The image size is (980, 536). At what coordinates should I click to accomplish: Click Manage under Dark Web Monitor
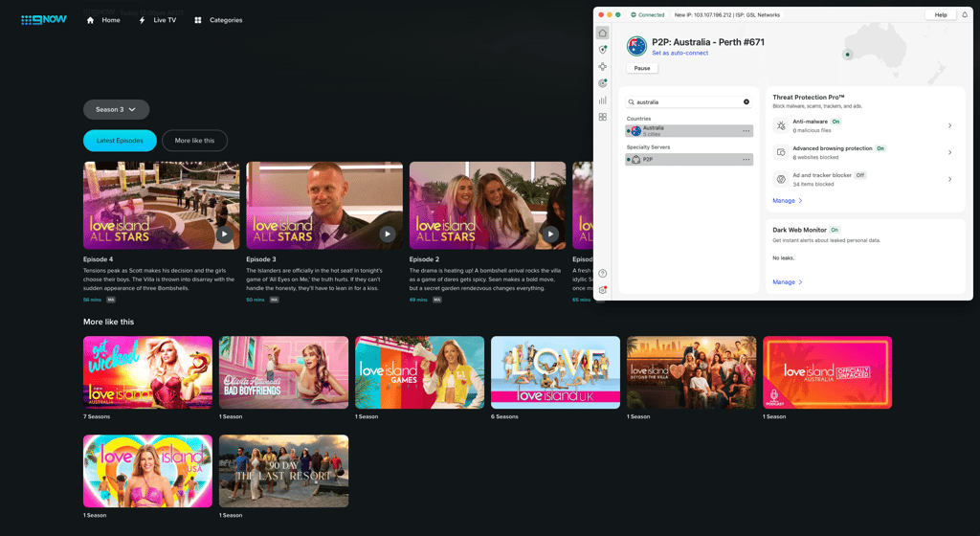[x=787, y=281]
